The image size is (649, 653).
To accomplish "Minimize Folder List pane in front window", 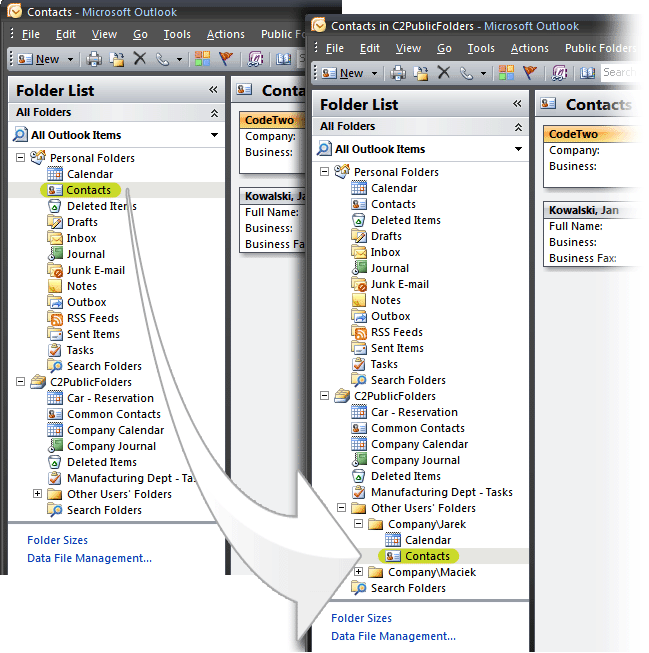I will pyautogui.click(x=517, y=104).
